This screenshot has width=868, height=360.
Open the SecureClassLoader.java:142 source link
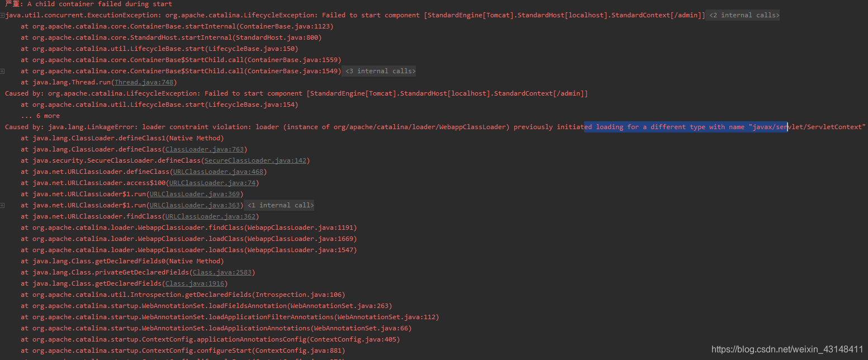pos(255,160)
